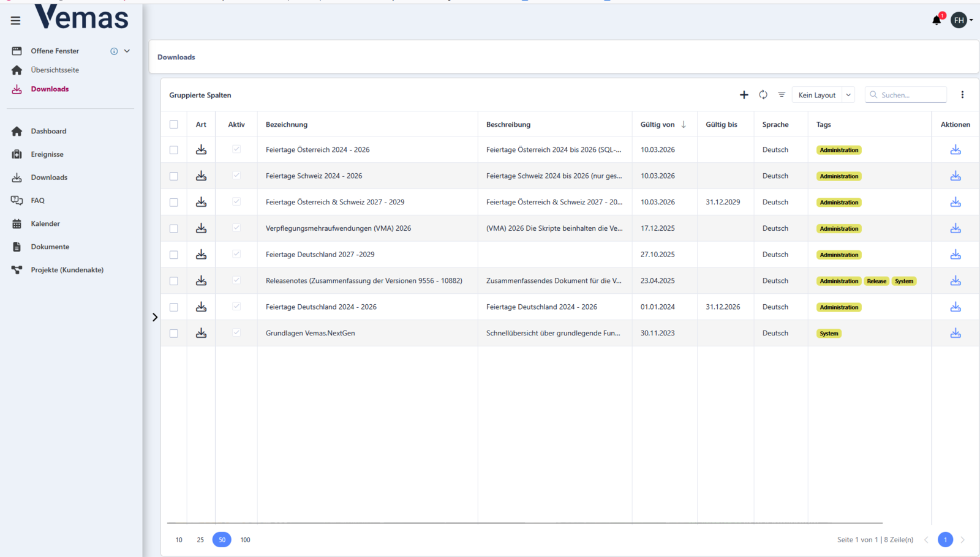Click page 1 pagination button
The height and width of the screenshot is (557, 980).
(x=945, y=540)
